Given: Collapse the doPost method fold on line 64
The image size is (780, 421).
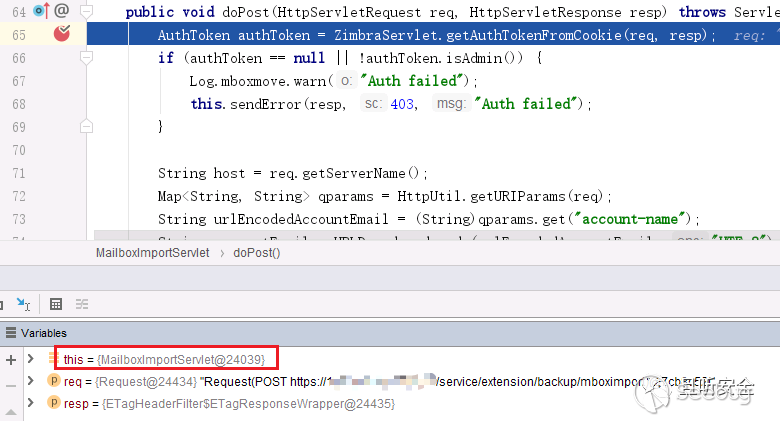Looking at the screenshot, I should click(86, 11).
